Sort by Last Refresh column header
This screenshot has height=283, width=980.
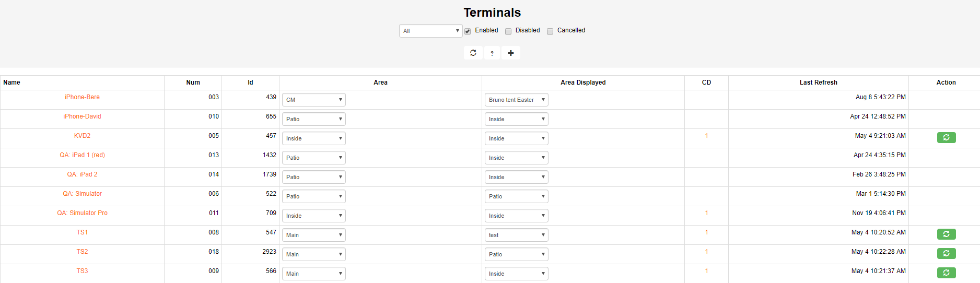pyautogui.click(x=818, y=82)
